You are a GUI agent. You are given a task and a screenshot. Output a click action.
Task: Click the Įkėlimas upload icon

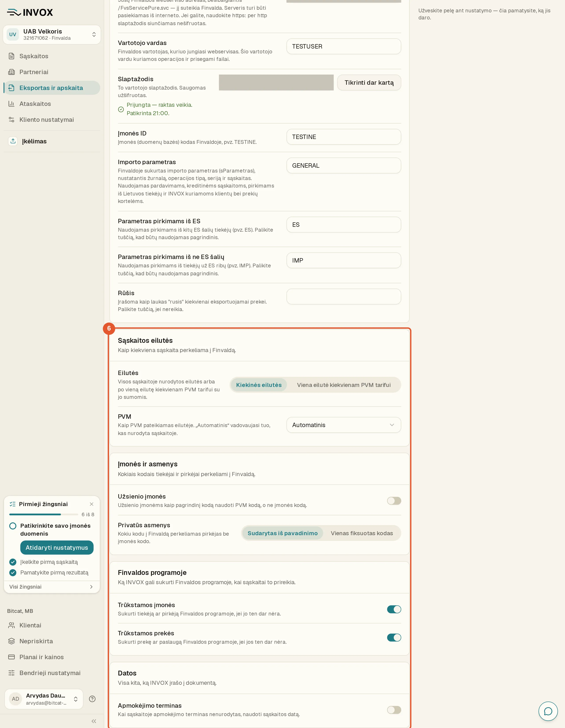[x=13, y=141]
